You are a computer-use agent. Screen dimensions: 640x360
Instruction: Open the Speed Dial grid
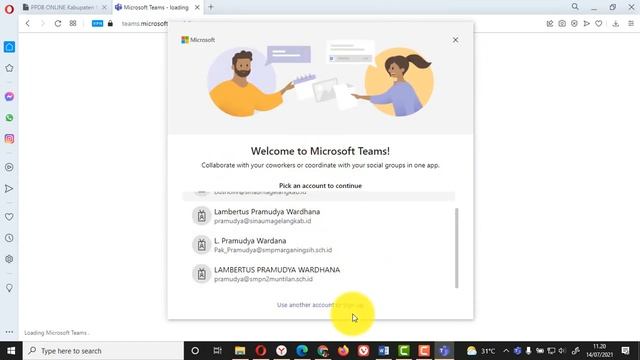point(73,23)
